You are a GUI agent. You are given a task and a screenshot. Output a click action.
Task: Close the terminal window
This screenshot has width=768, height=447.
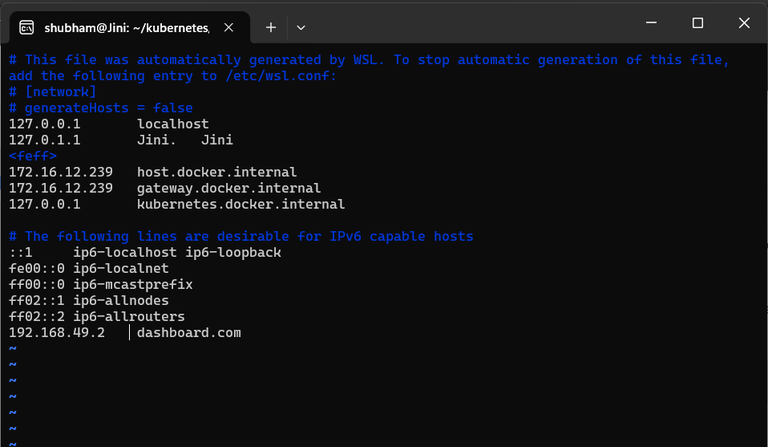pos(744,23)
